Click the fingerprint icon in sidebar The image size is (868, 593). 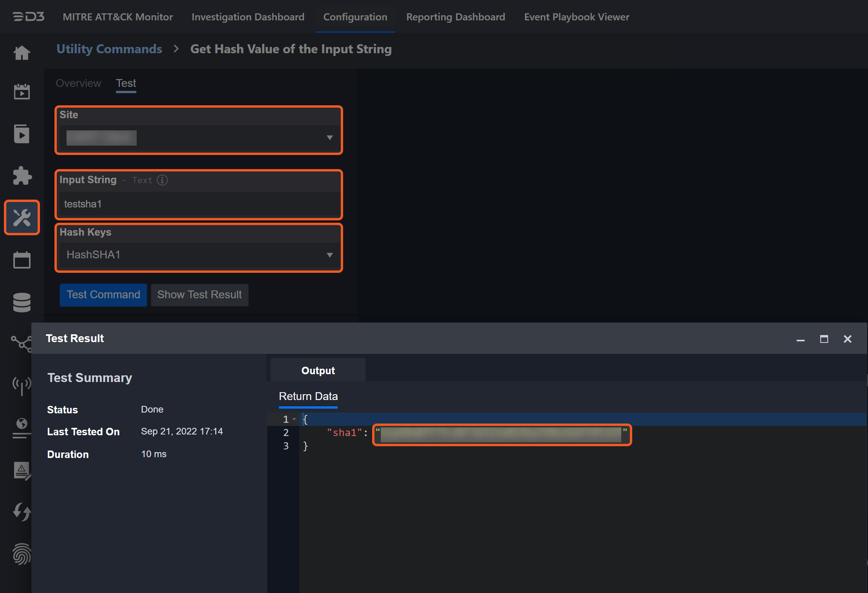22,553
